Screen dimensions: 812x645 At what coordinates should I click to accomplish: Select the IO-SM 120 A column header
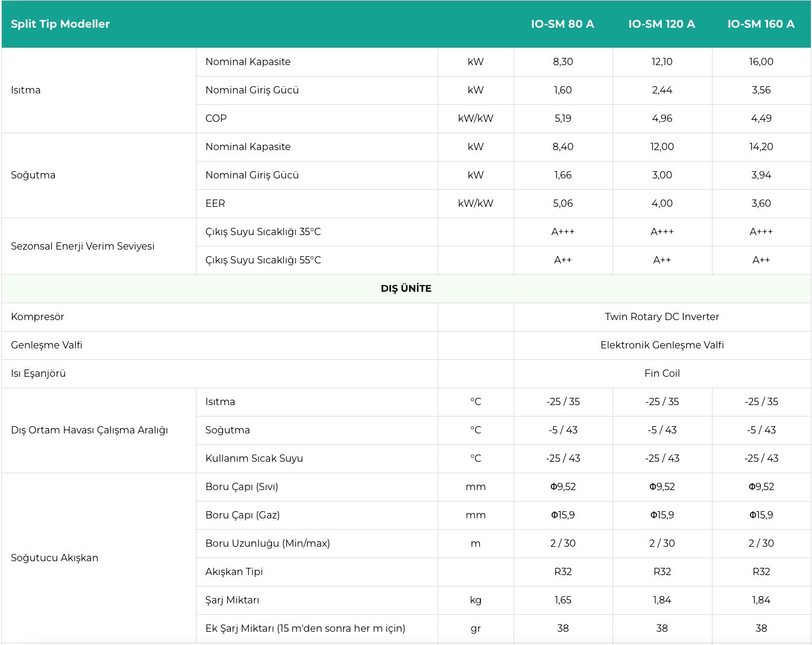click(x=661, y=24)
